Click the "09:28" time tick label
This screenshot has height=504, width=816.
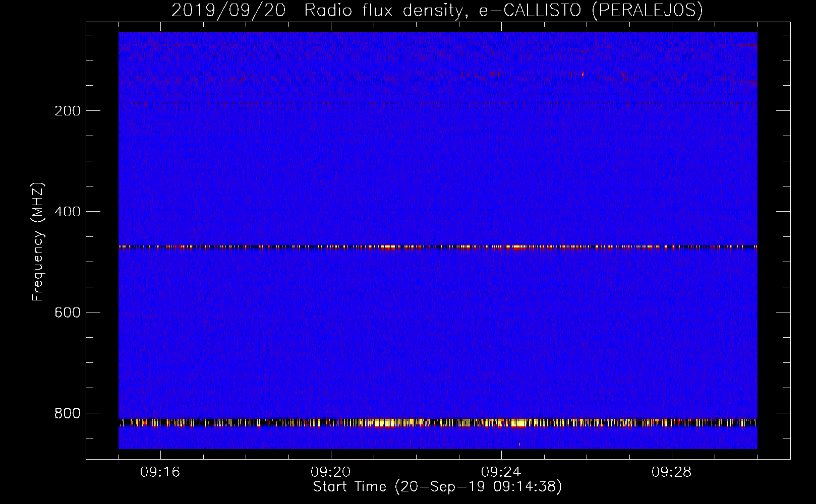coord(672,472)
